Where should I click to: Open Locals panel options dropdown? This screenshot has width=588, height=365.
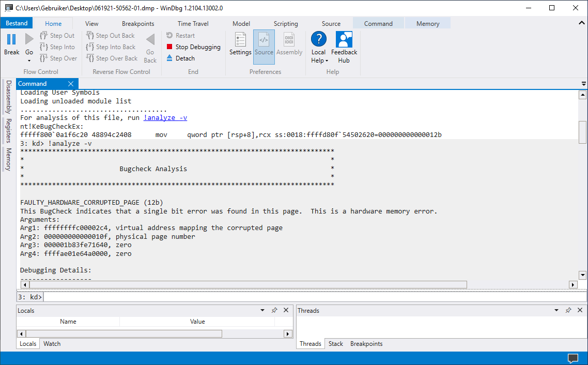pos(262,310)
